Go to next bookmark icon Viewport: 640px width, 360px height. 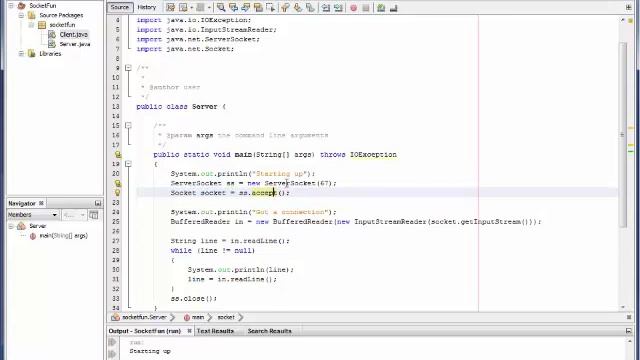(298, 7)
